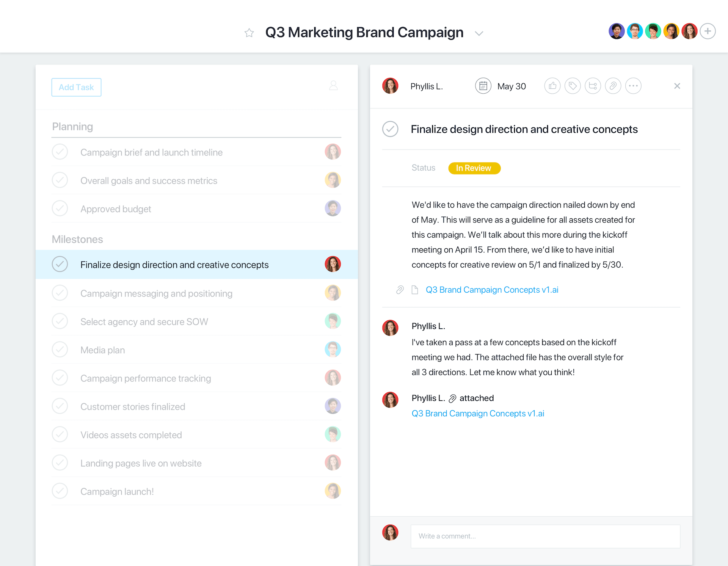Open the calendar icon next to May 30
The height and width of the screenshot is (566, 728).
483,86
